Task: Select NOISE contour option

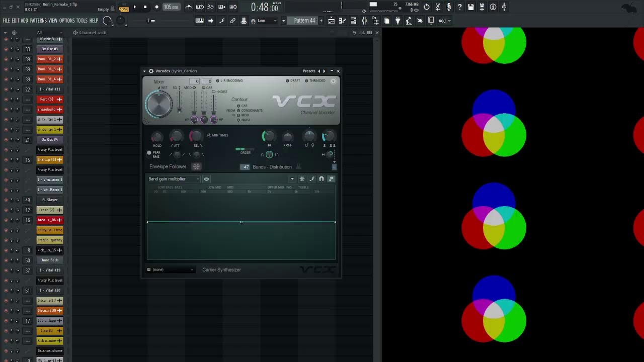Action: pyautogui.click(x=244, y=120)
